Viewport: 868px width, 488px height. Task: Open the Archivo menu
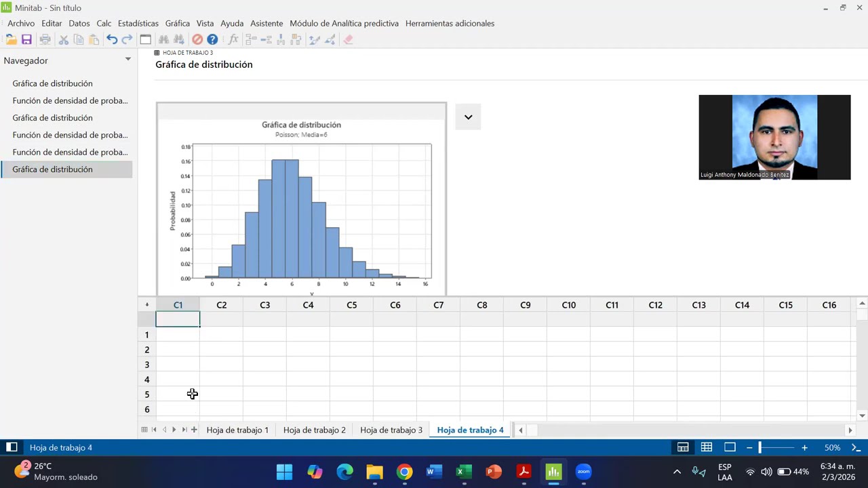21,23
